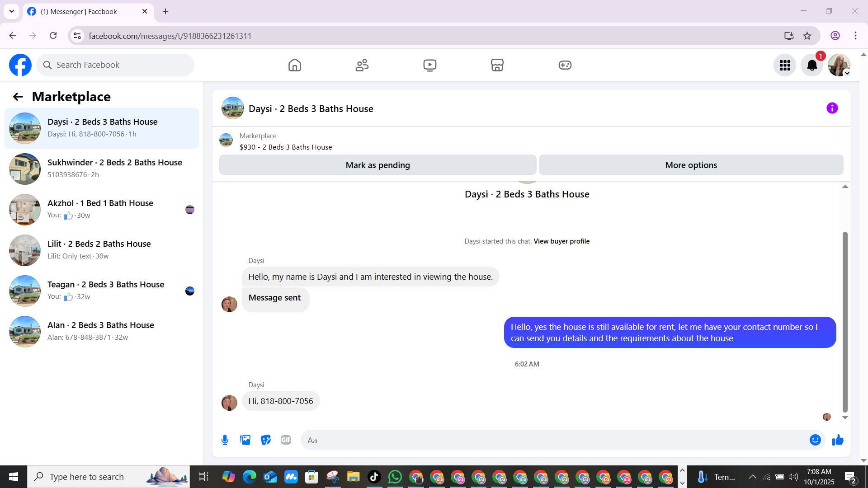
Task: Open notifications bell with 1 alert
Action: tap(812, 65)
